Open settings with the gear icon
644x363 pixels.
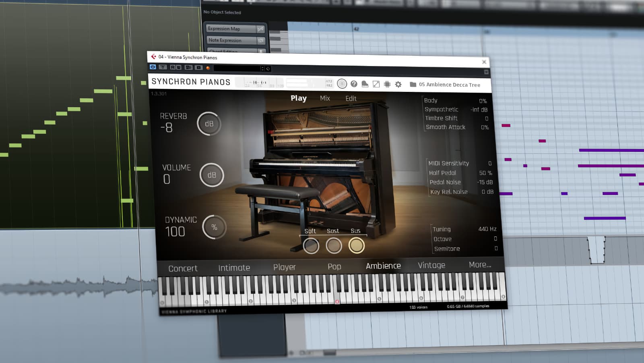point(398,84)
